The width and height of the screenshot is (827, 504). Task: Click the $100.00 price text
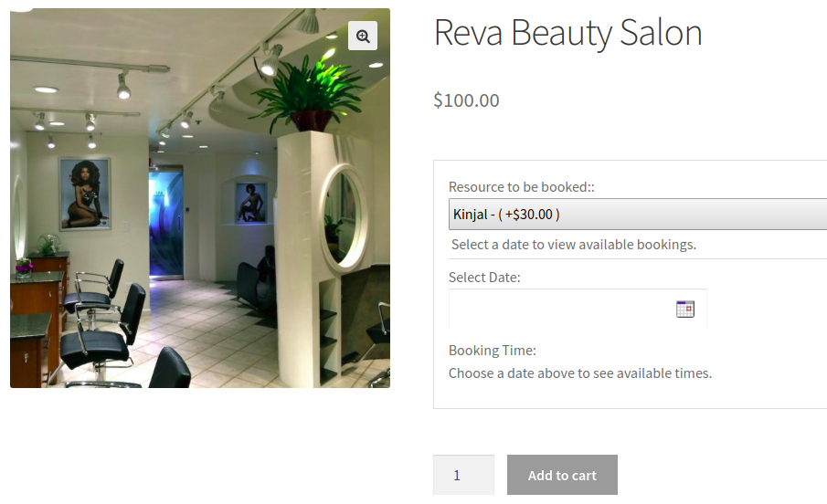(466, 100)
